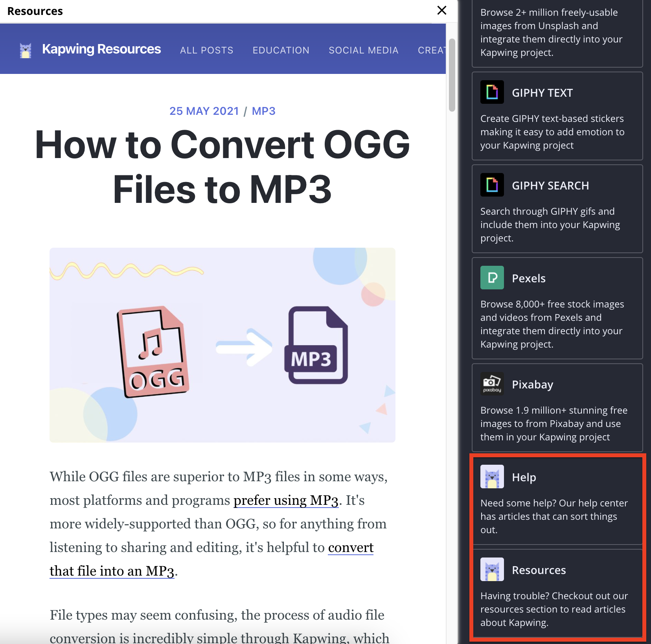651x644 pixels.
Task: Open the article date link '25 MAY 2021'
Action: pos(204,111)
